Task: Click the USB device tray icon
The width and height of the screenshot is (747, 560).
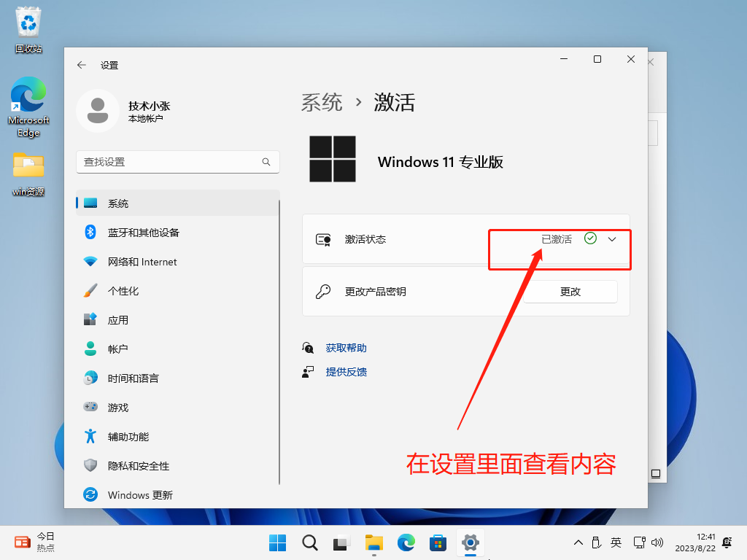Action: [x=596, y=542]
